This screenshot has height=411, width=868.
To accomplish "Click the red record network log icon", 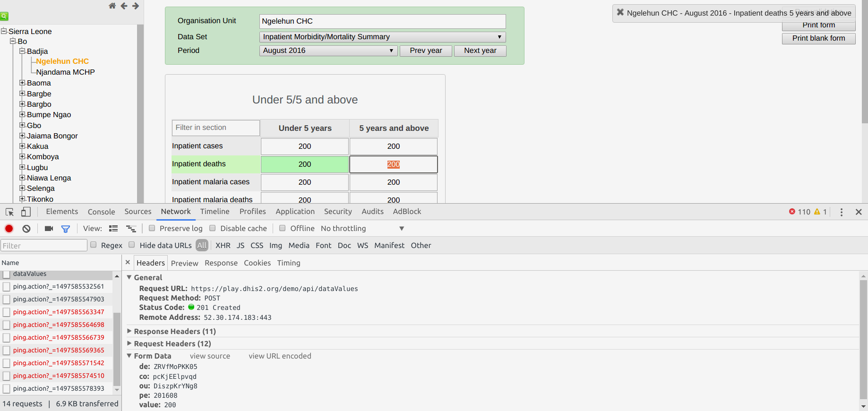I will coord(9,229).
